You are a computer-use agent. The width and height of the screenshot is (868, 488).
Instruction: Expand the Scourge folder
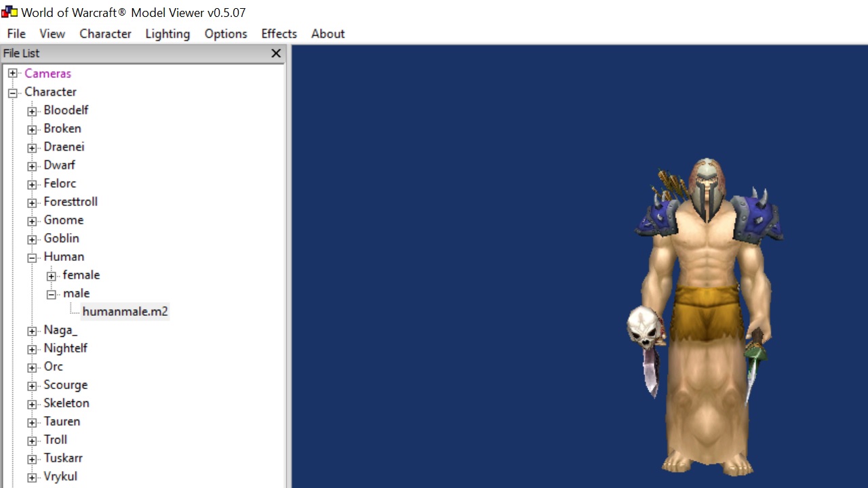click(32, 385)
